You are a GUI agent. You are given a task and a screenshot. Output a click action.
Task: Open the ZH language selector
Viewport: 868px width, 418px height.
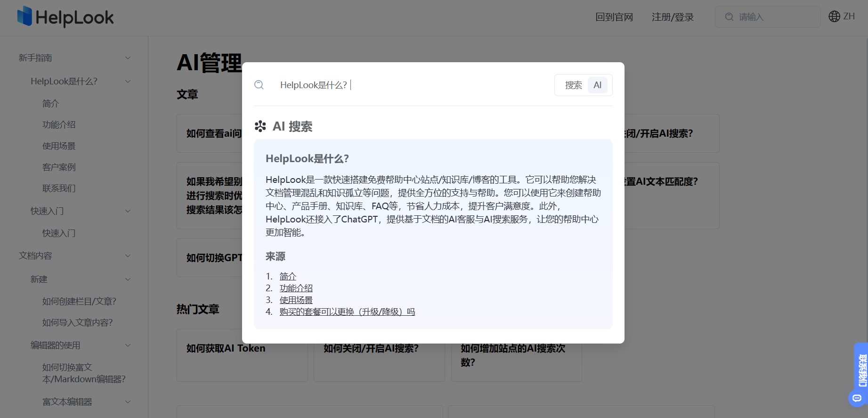(842, 16)
